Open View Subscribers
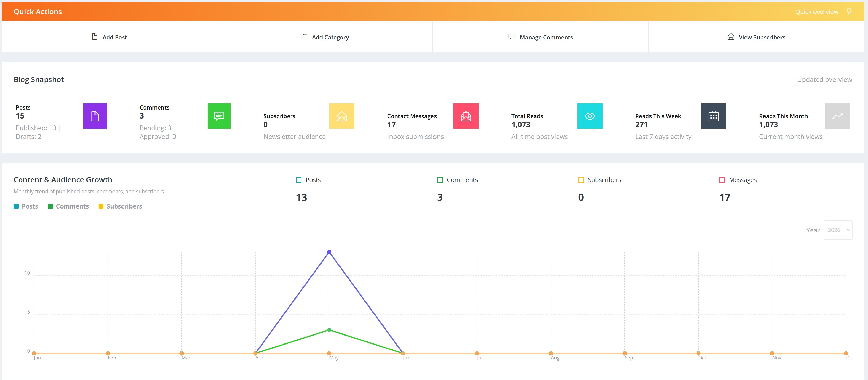The height and width of the screenshot is (380, 868). pyautogui.click(x=756, y=37)
